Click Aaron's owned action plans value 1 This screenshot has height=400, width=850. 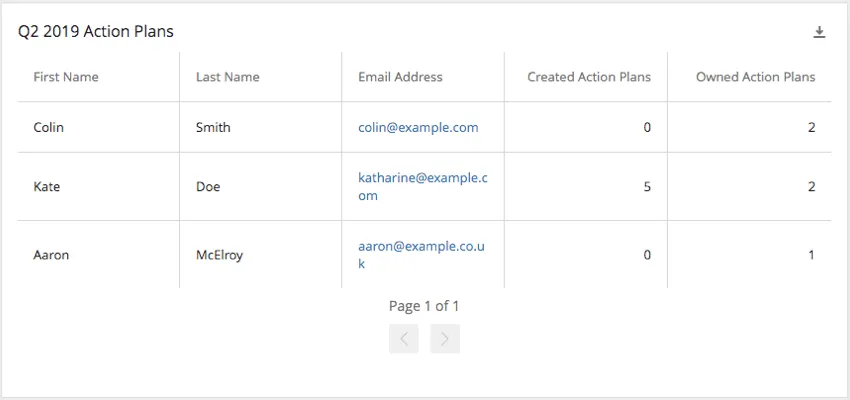point(811,255)
